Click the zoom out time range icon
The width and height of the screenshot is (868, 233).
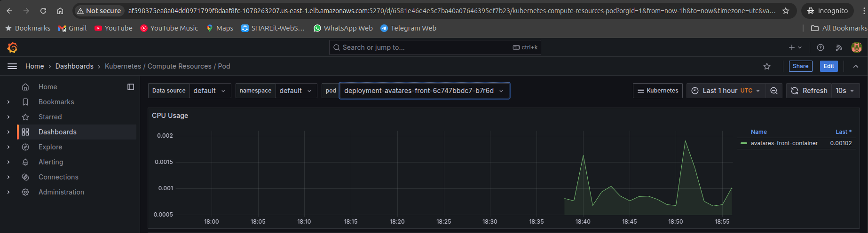[x=774, y=91]
